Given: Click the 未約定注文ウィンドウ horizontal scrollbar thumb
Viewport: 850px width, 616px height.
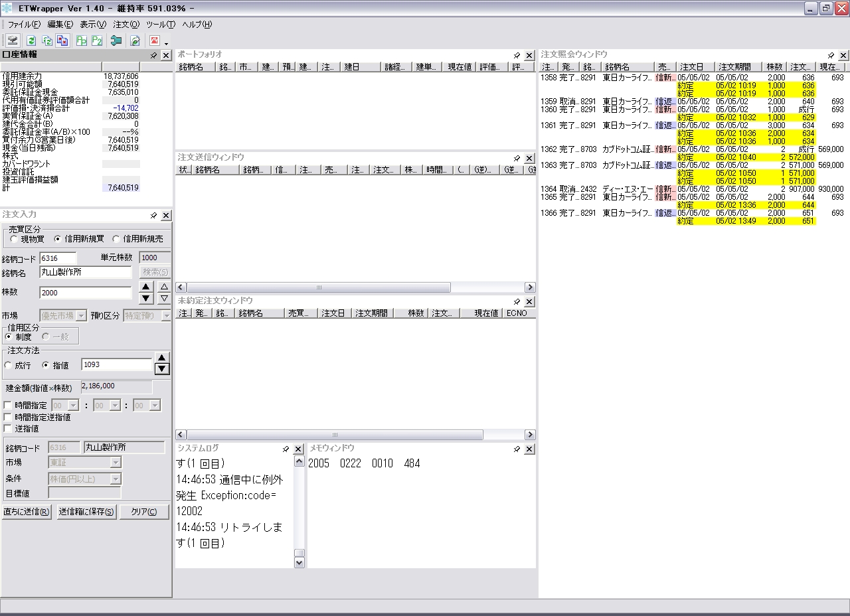Looking at the screenshot, I should click(x=334, y=435).
